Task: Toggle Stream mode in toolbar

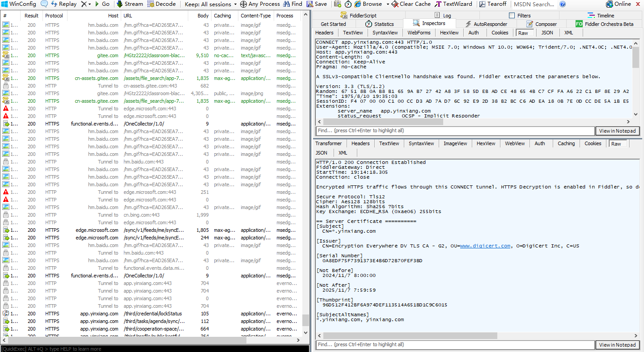Action: [x=130, y=4]
